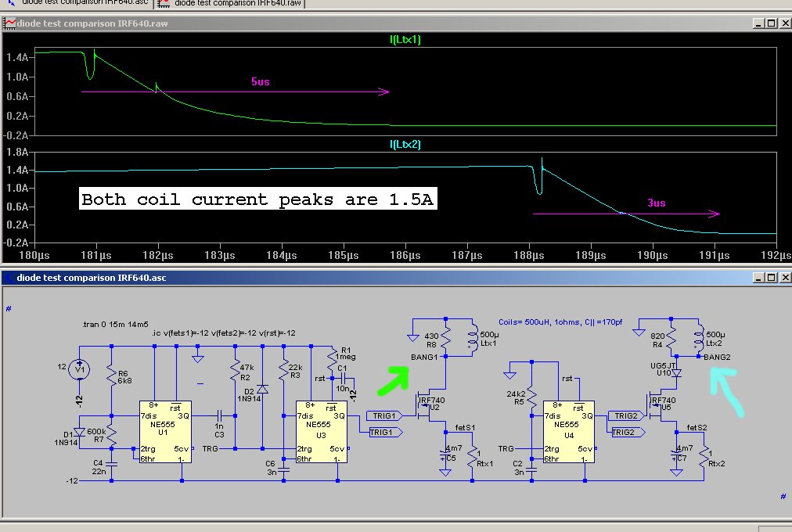Minimize the schematic .asc window
Viewport: 792px width, 532px height.
(757, 278)
